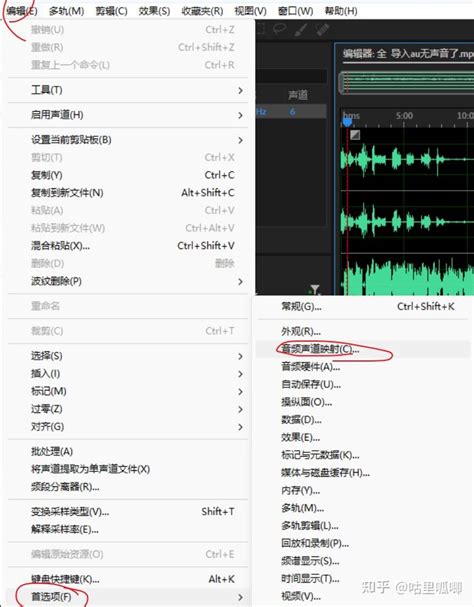The image size is (474, 607).
Task: Open 多轨剪辑(L)... preferences
Action: coord(362,526)
